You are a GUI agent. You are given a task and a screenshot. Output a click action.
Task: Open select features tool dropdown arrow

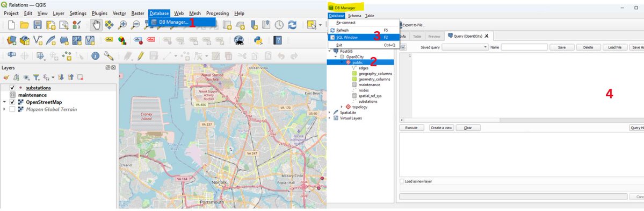320,25
